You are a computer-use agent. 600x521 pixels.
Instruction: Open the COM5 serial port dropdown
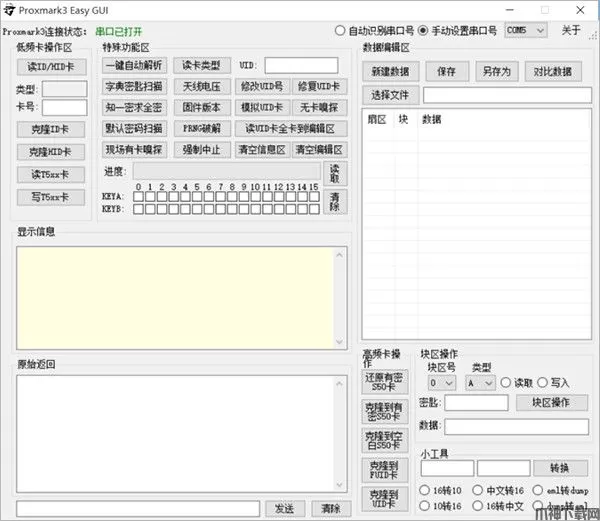click(x=526, y=31)
